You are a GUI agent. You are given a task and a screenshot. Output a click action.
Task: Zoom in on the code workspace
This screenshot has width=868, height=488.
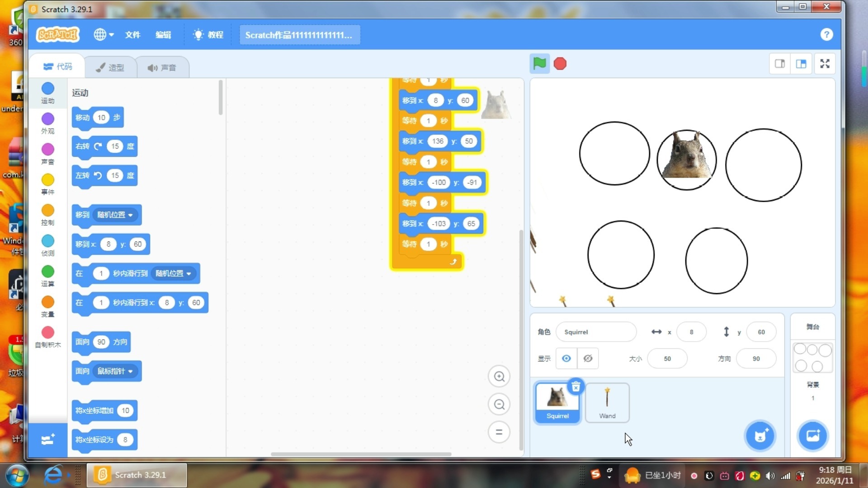[x=499, y=376]
